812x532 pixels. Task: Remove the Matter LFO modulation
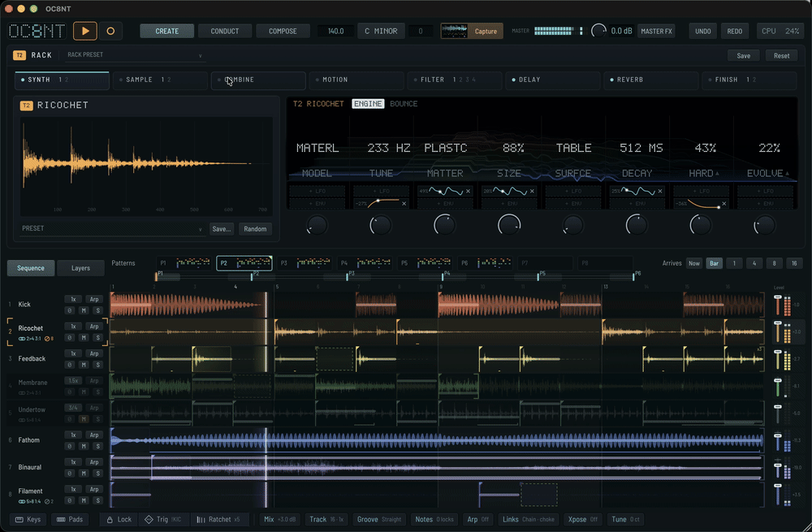coord(469,191)
